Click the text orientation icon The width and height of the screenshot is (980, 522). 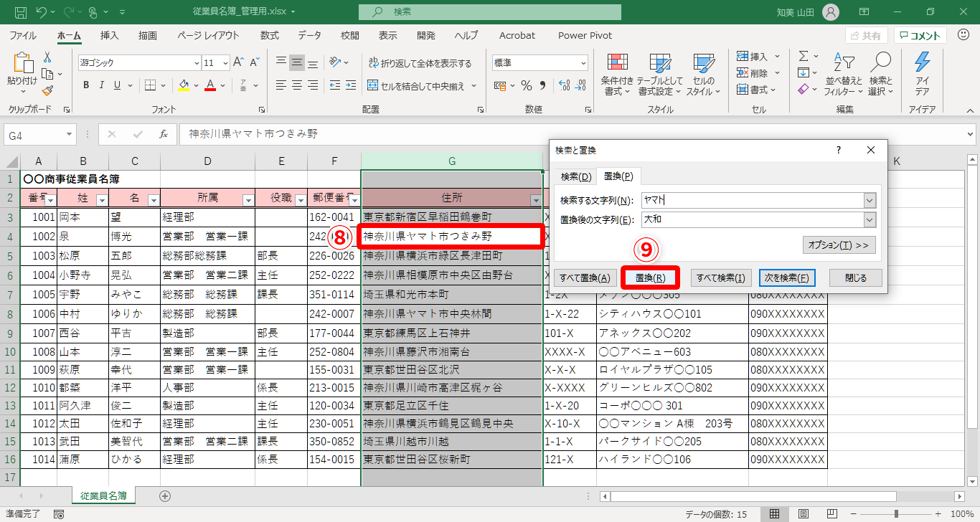(335, 62)
